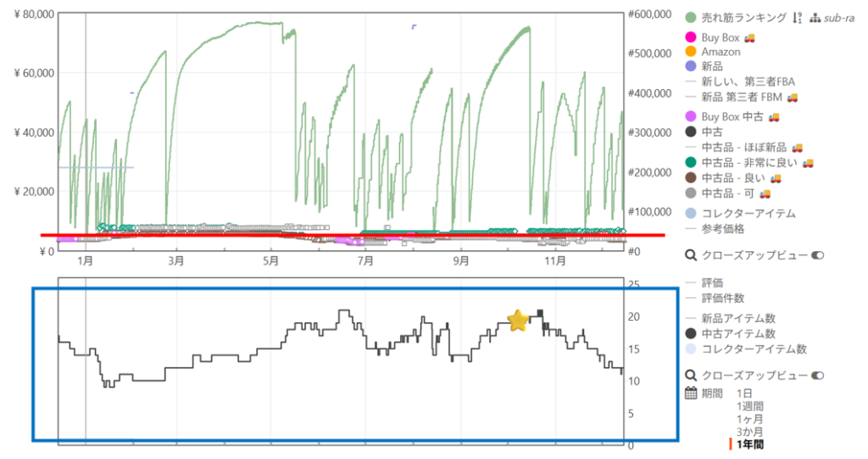This screenshot has height=459, width=868.
Task: Click the truck icon next to 新品 第三者 FBM
Action: (x=792, y=97)
